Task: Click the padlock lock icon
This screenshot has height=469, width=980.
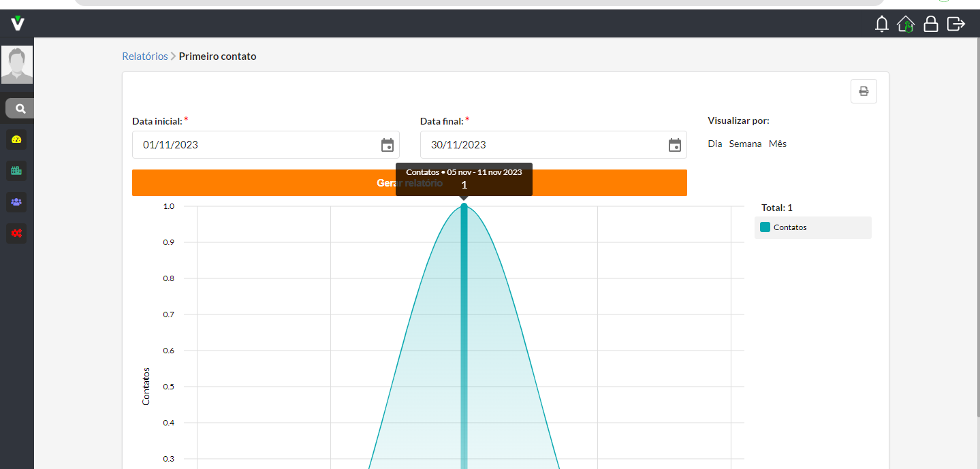Action: tap(930, 24)
